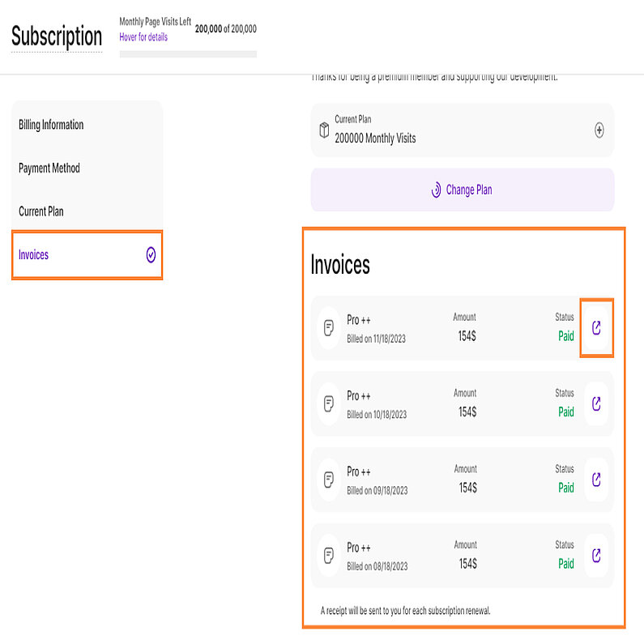
Task: Click the box icon next to Current Plan
Action: 323,130
